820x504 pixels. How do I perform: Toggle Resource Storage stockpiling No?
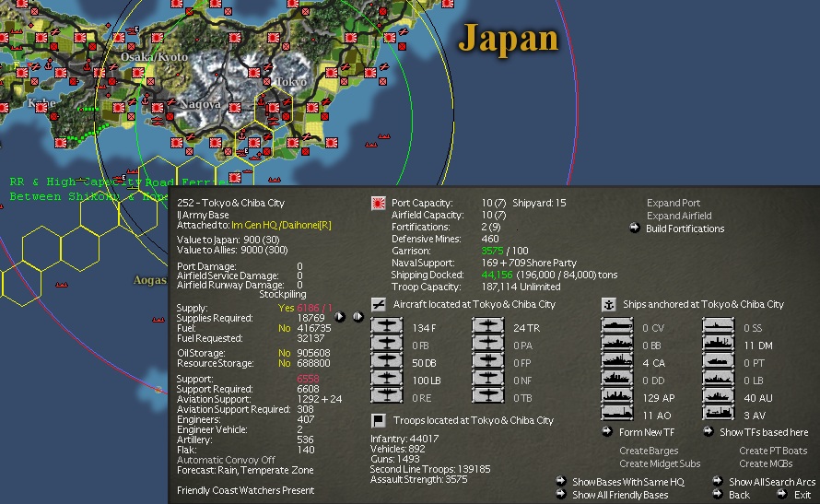(x=285, y=363)
